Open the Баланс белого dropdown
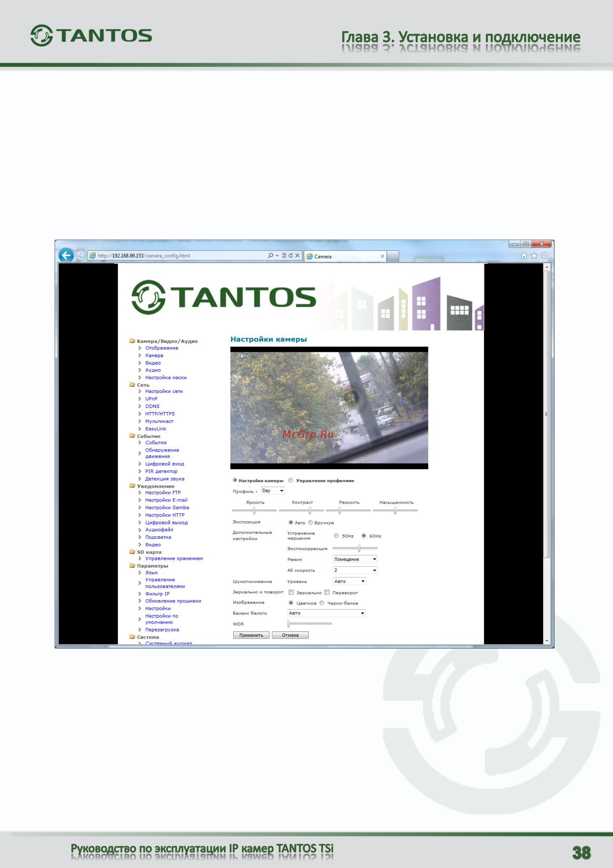613x868 pixels. pos(326,613)
